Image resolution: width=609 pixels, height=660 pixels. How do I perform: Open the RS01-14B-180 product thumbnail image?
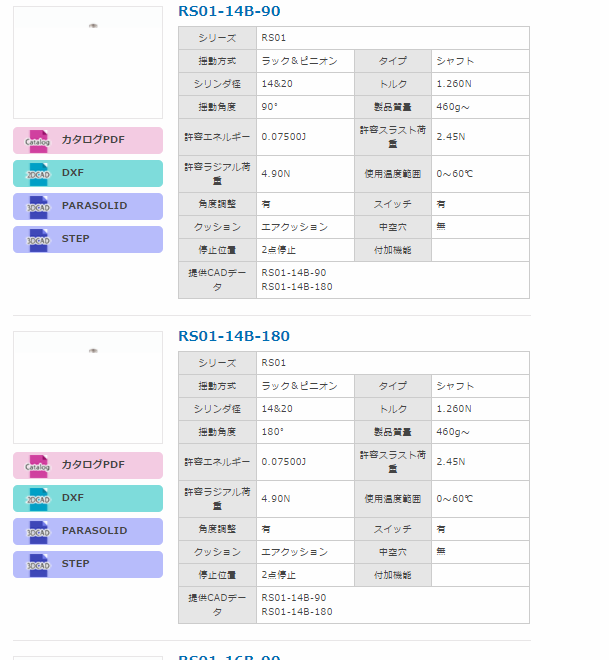click(88, 387)
